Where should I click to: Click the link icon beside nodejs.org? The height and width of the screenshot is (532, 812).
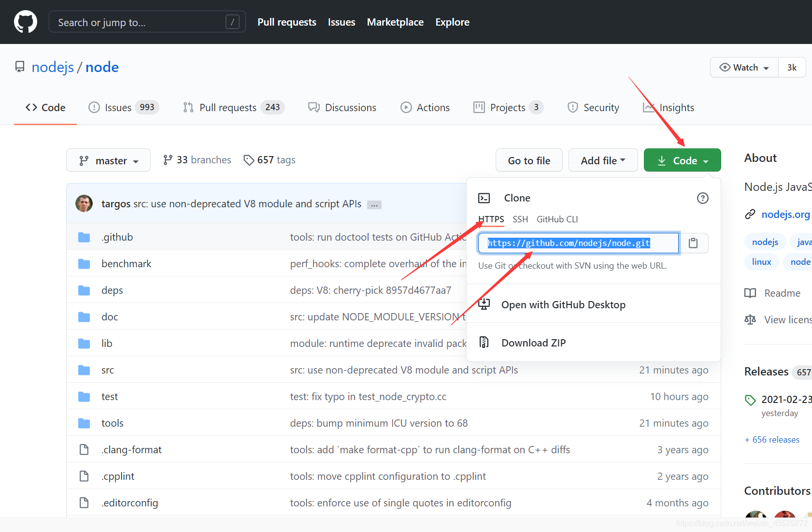[x=750, y=214]
